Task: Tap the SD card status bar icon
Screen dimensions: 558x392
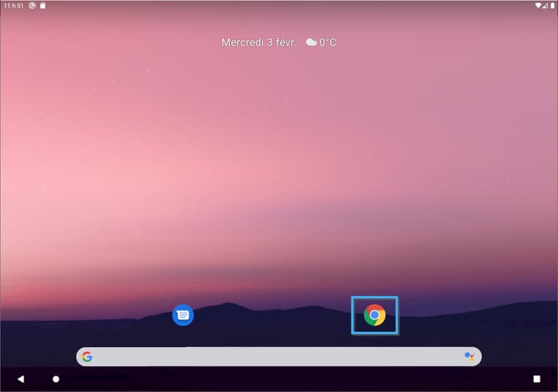Action: tap(42, 6)
